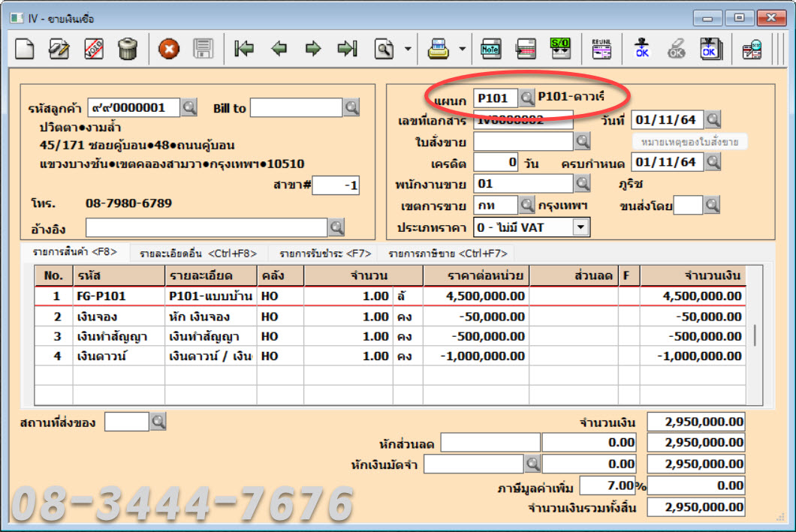
Task: Void the document with the VOID icon
Action: pos(93,50)
